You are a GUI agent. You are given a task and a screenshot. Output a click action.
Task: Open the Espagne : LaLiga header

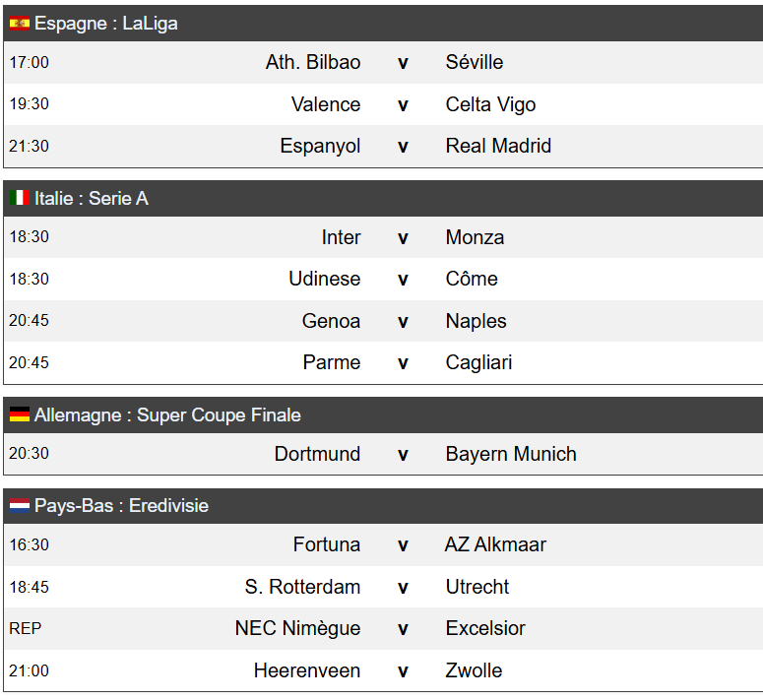[x=383, y=24]
